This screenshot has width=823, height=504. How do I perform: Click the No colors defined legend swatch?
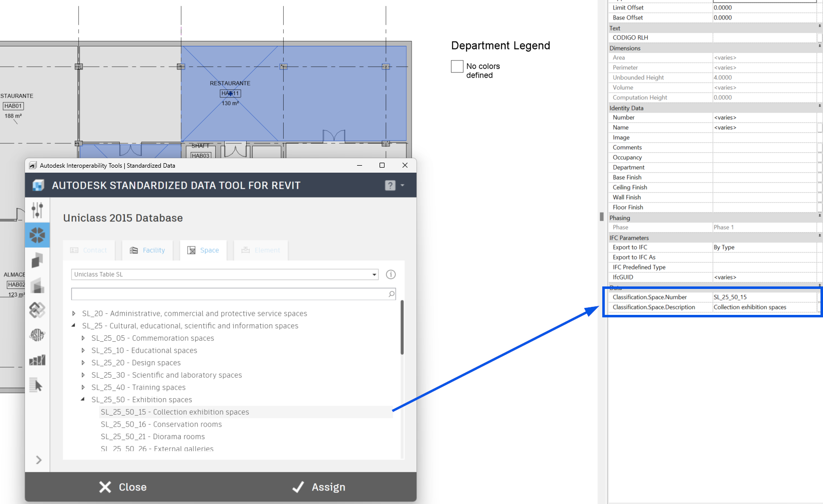click(x=457, y=66)
